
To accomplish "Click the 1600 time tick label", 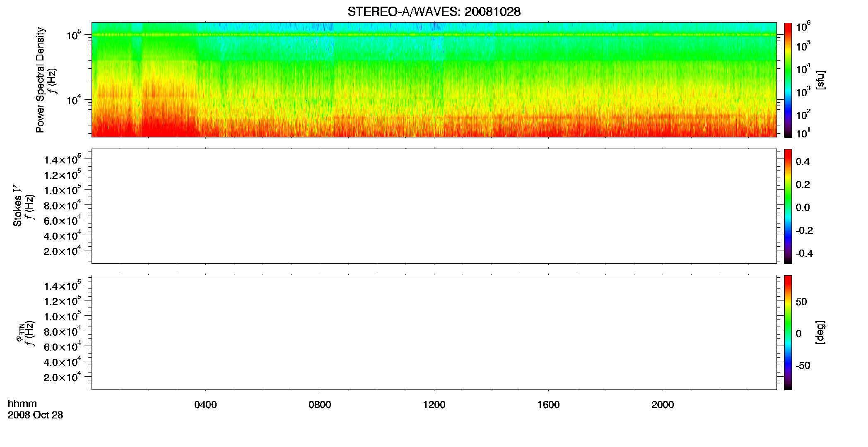I will tap(548, 405).
